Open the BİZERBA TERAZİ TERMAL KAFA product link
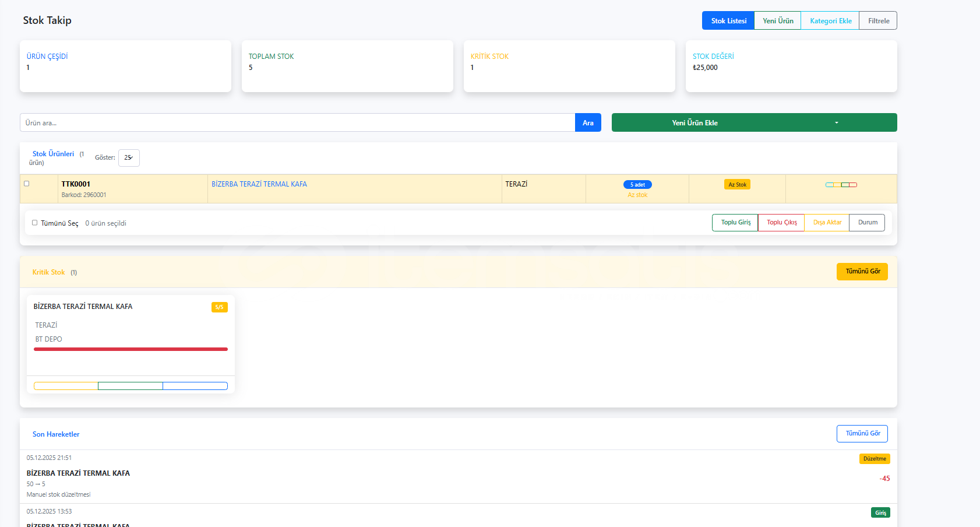Screen dimensions: 980x527 pyautogui.click(x=259, y=184)
